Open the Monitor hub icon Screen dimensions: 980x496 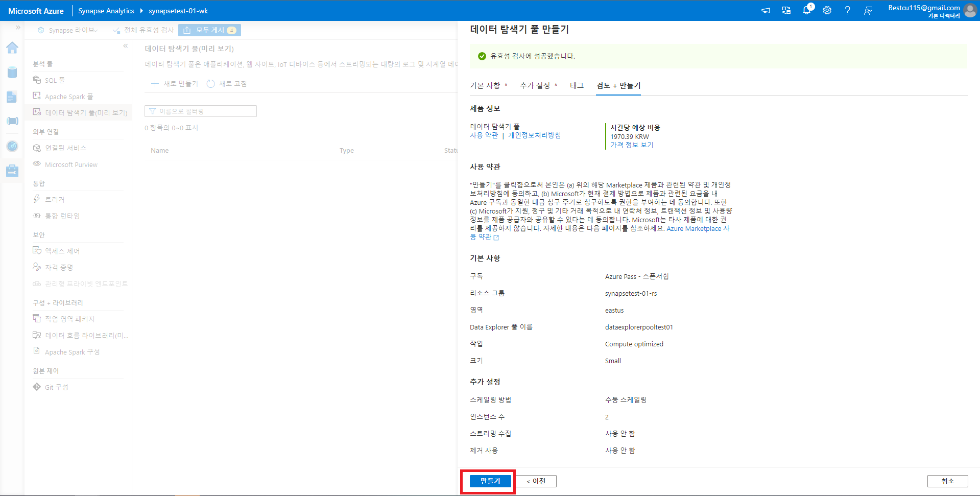click(x=12, y=146)
